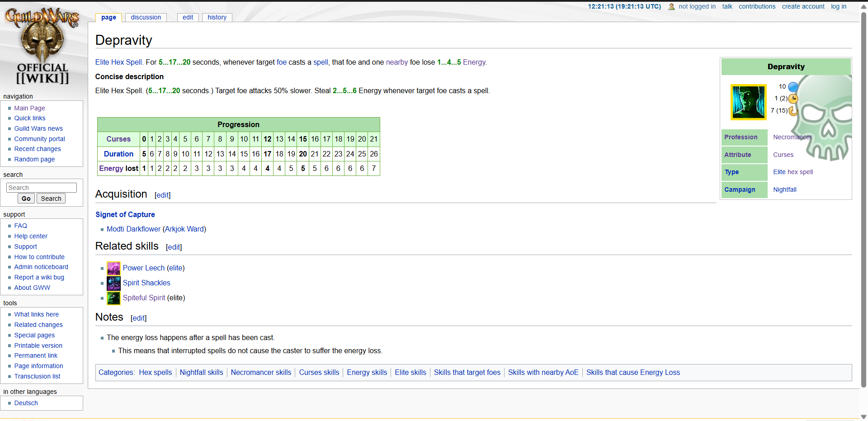Image resolution: width=868 pixels, height=421 pixels.
Task: Open Guild Wars news
Action: [38, 129]
